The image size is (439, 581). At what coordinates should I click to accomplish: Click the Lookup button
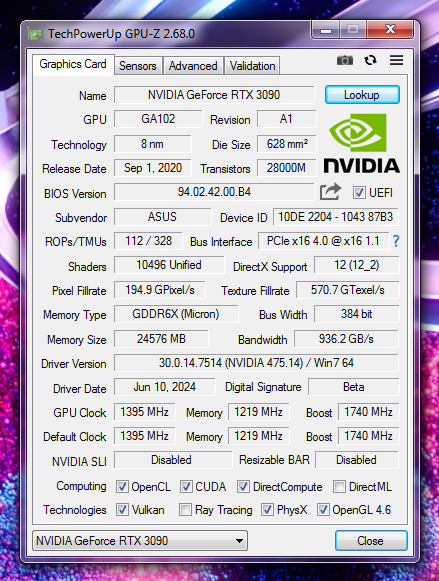click(x=362, y=95)
